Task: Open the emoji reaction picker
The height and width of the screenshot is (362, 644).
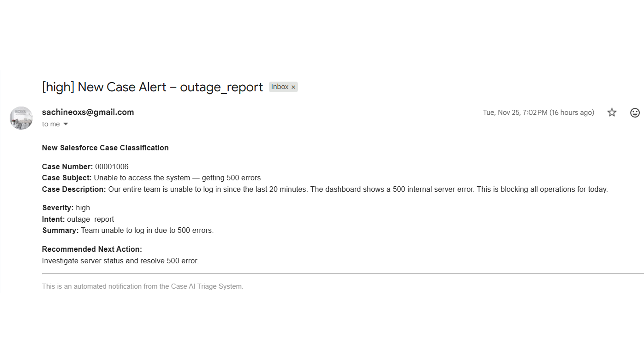Action: (635, 113)
